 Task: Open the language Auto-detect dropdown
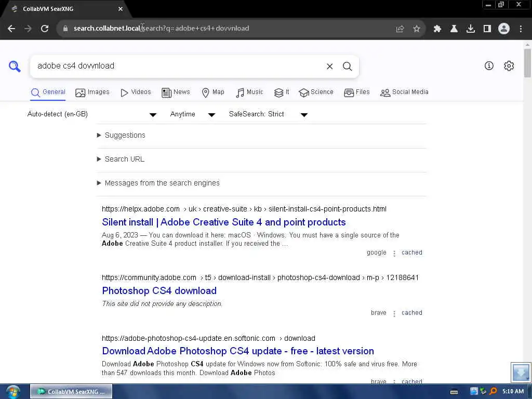click(x=91, y=114)
